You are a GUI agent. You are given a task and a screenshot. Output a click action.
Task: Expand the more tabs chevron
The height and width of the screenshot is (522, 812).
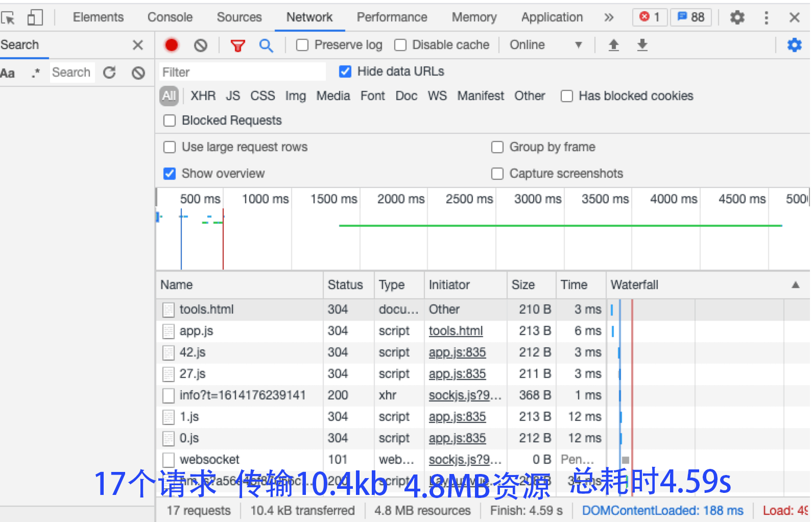(x=609, y=18)
